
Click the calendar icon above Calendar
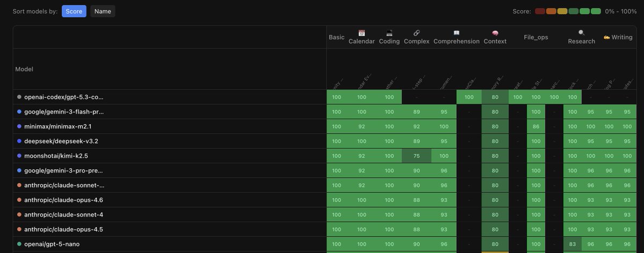(x=362, y=33)
